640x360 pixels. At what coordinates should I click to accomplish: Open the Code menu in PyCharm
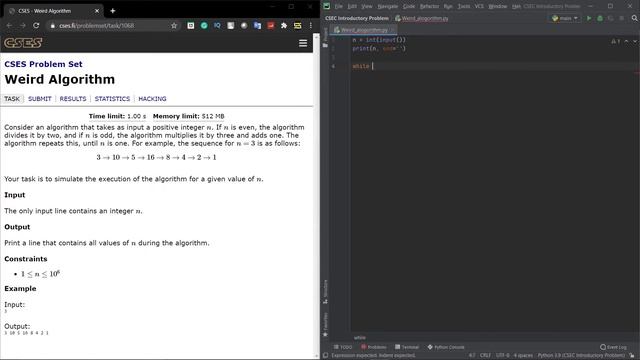tap(409, 6)
